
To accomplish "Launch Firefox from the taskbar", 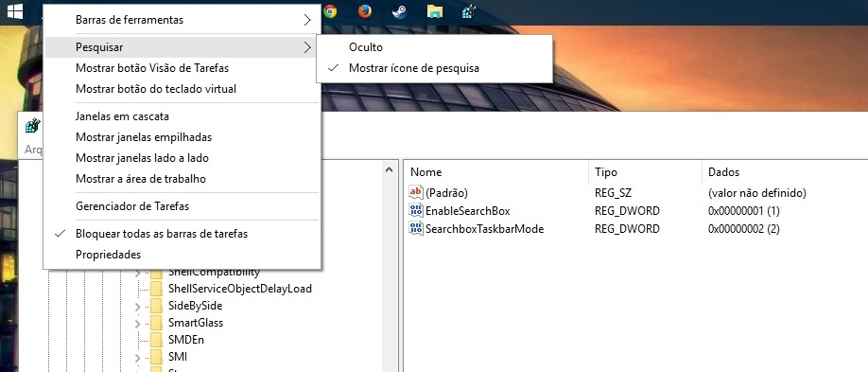I will click(364, 11).
